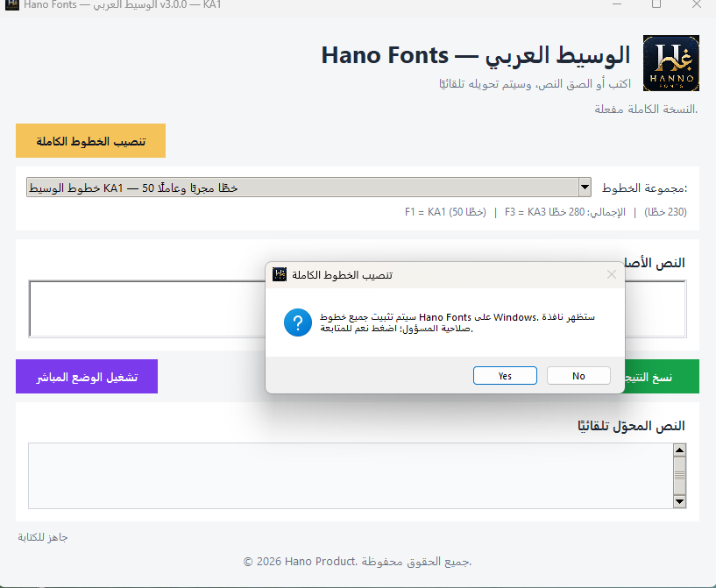Click the blue question mark dialog icon

(x=298, y=322)
